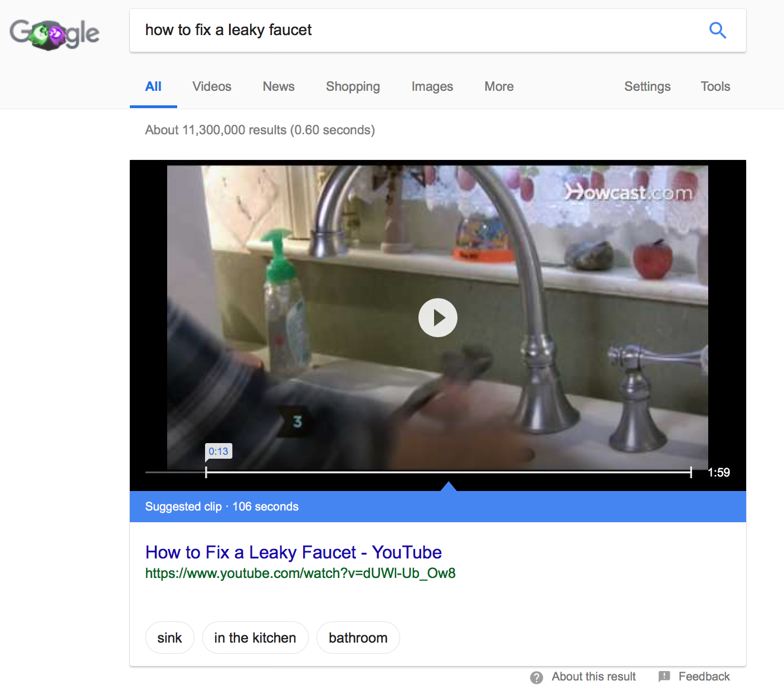This screenshot has height=695, width=784.
Task: Click the About this result link
Action: click(x=594, y=677)
